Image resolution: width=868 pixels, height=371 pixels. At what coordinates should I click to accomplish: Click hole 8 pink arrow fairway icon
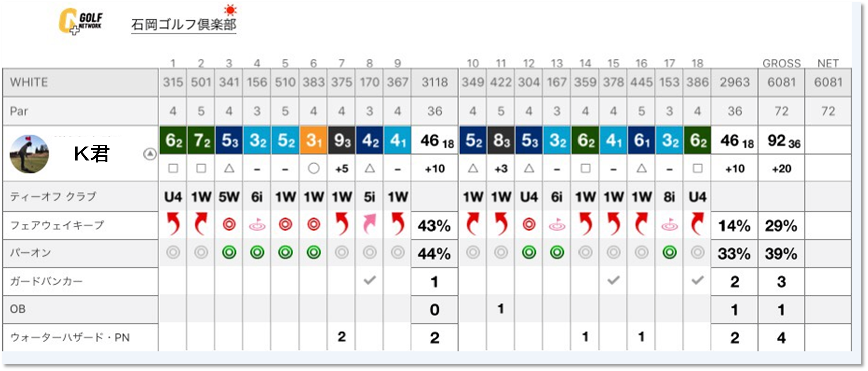[370, 224]
